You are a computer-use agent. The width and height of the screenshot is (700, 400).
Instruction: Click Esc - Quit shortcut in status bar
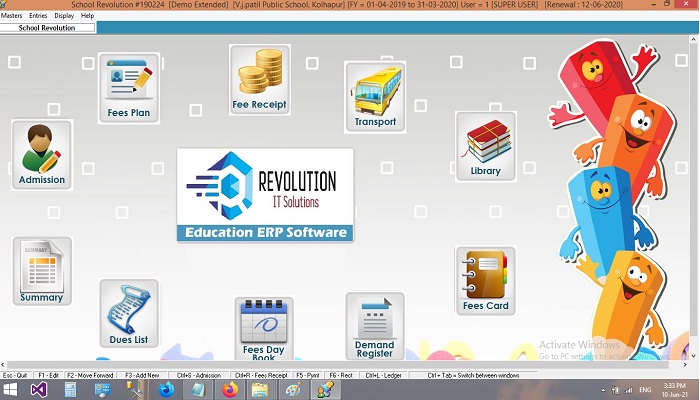click(15, 375)
